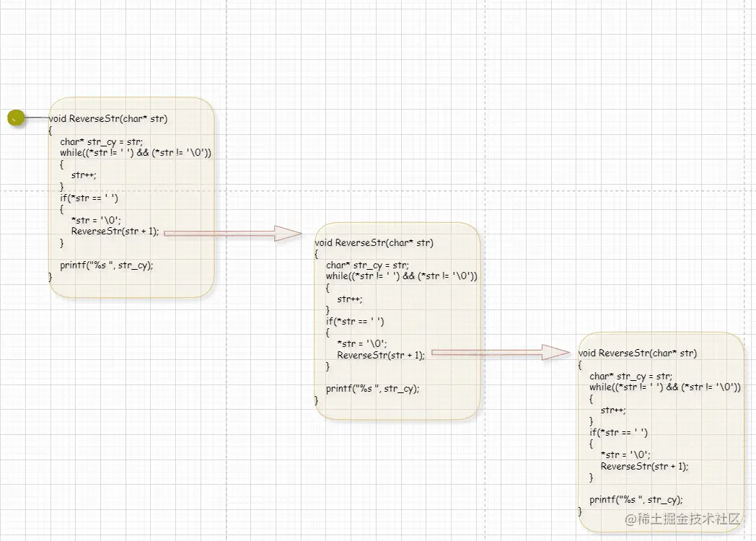Click "if(*str == ' ')" in middle box
The width and height of the screenshot is (756, 541).
[x=355, y=322]
